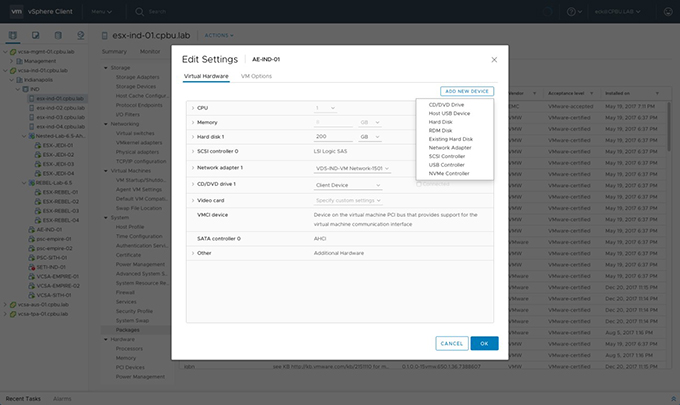Choose Hard Disk from device menu
The height and width of the screenshot is (405, 680).
(441, 122)
